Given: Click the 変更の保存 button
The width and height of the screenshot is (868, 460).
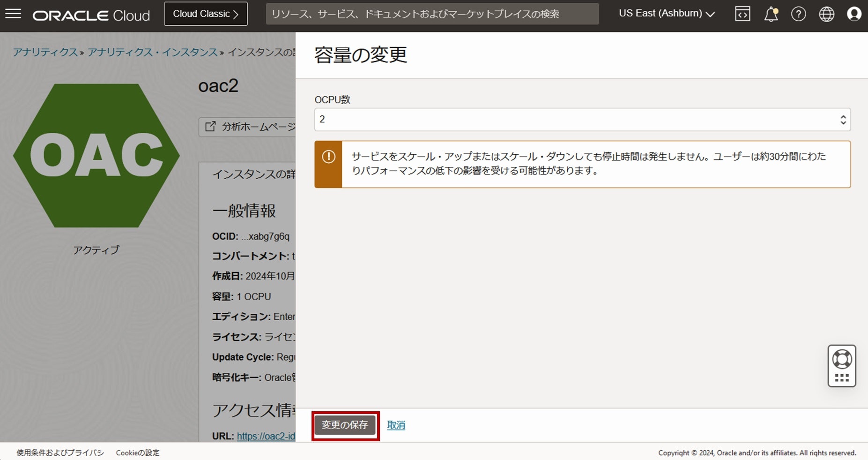Looking at the screenshot, I should (345, 425).
